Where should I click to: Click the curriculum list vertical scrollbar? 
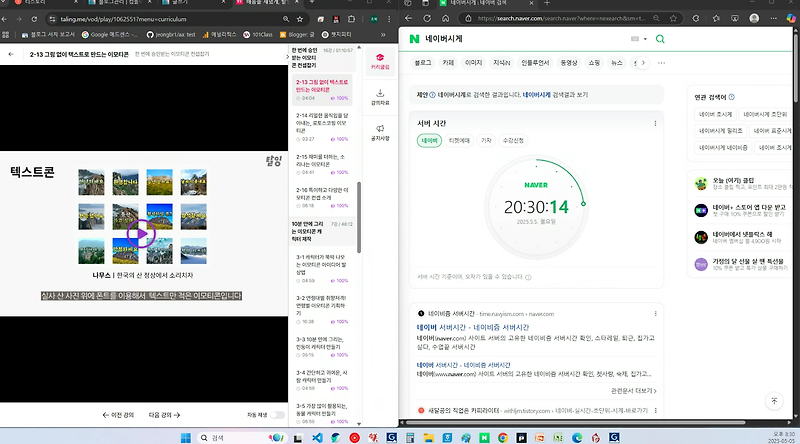pos(359,217)
